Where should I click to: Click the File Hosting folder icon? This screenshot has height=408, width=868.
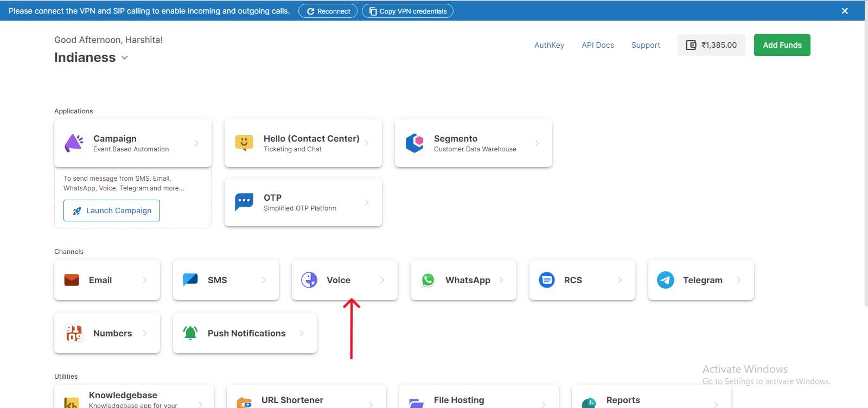[x=416, y=403]
